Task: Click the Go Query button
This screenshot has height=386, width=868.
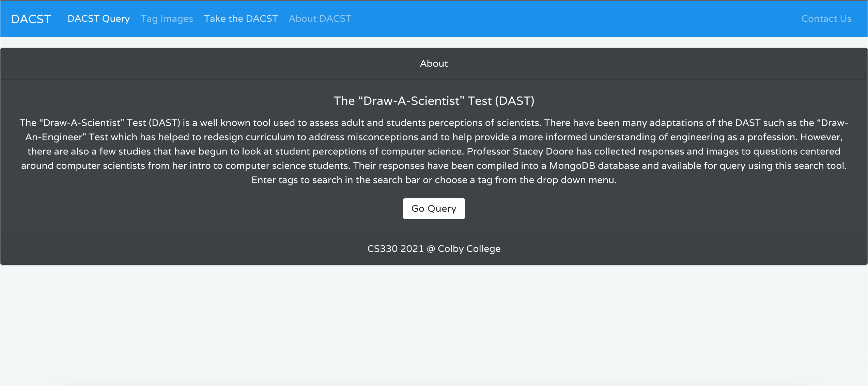Action: 434,209
